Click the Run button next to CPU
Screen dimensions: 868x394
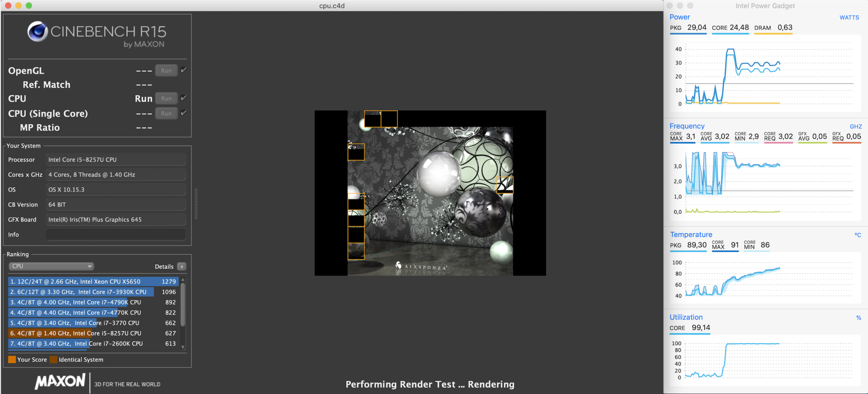coord(166,98)
